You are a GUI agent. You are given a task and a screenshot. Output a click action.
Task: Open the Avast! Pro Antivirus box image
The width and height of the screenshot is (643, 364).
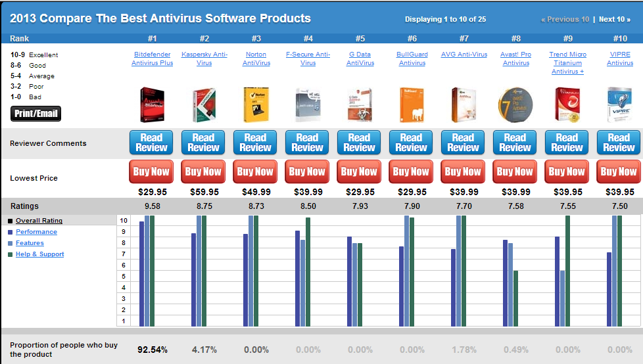[x=515, y=104]
